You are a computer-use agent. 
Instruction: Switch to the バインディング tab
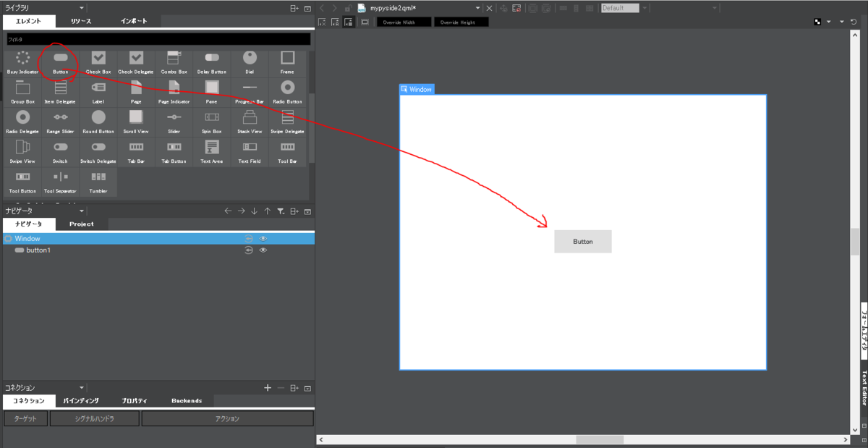click(81, 400)
